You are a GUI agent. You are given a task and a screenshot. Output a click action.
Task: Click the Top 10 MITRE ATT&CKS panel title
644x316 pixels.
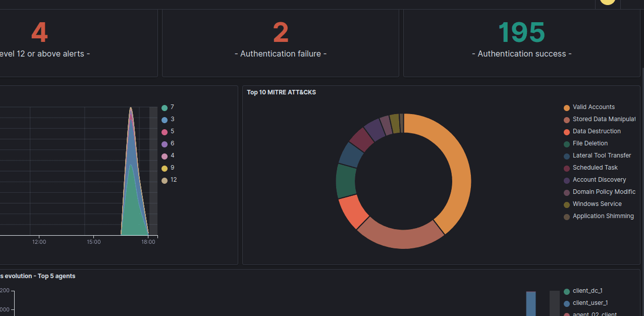pos(281,92)
